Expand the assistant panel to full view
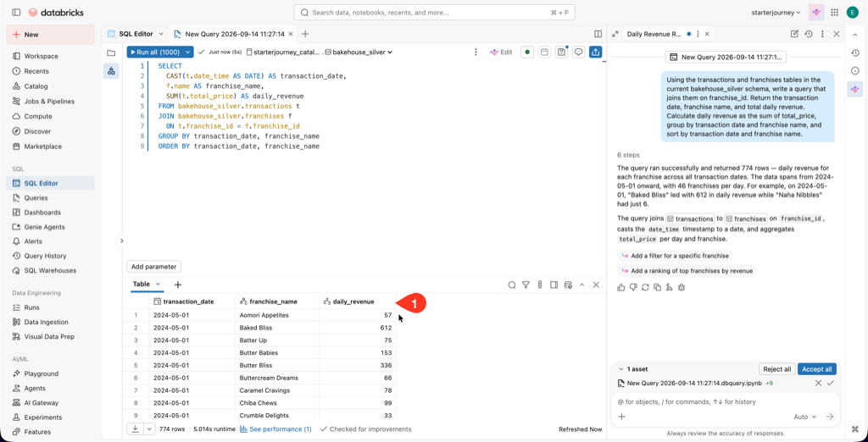The image size is (868, 442). coord(615,34)
